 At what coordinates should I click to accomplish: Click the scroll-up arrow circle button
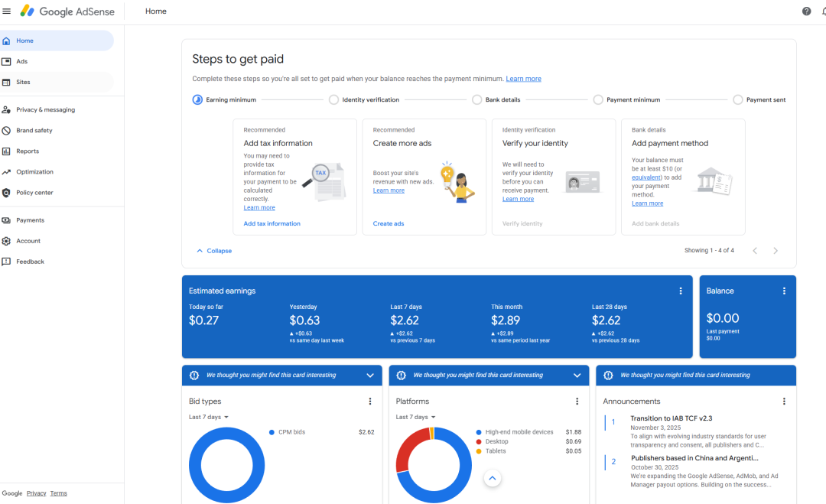(x=493, y=478)
